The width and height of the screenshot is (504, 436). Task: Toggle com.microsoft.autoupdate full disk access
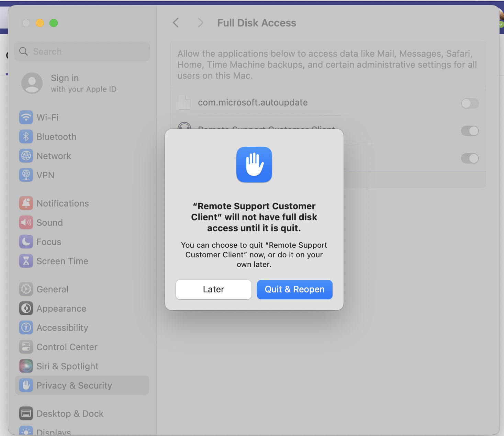coord(470,103)
